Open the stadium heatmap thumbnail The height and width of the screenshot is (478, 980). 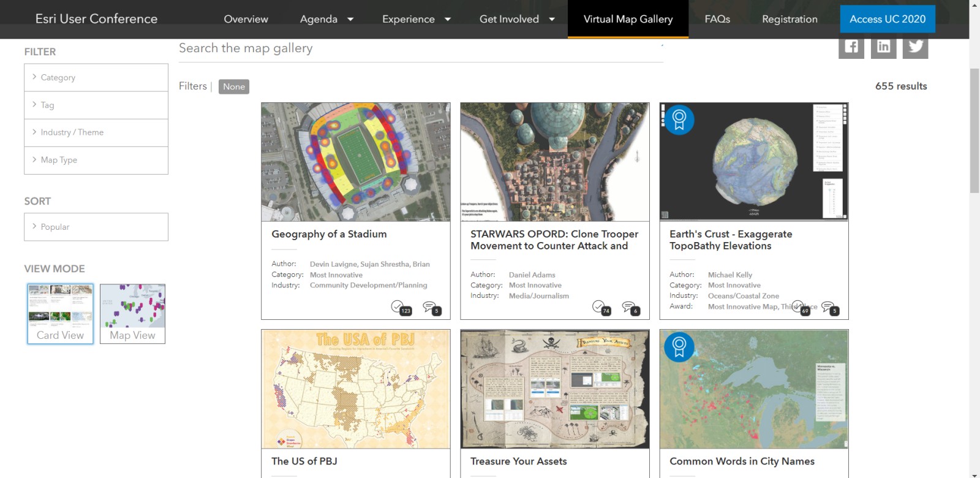point(356,162)
